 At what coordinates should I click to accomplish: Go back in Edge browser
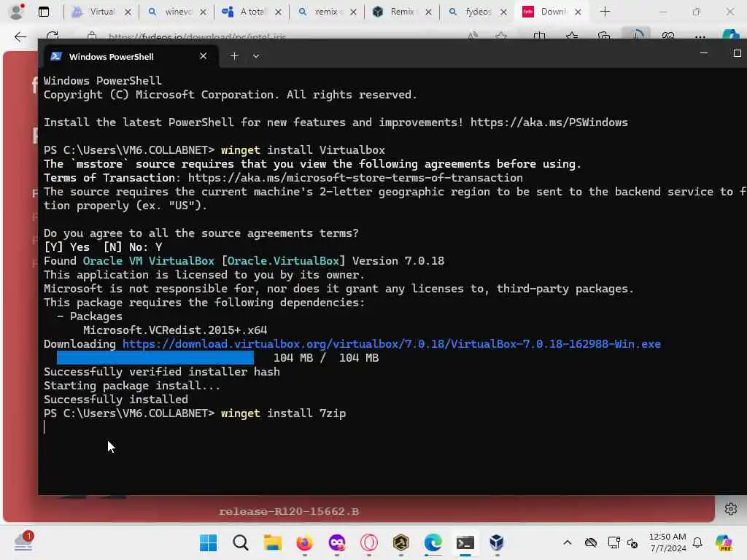click(20, 36)
